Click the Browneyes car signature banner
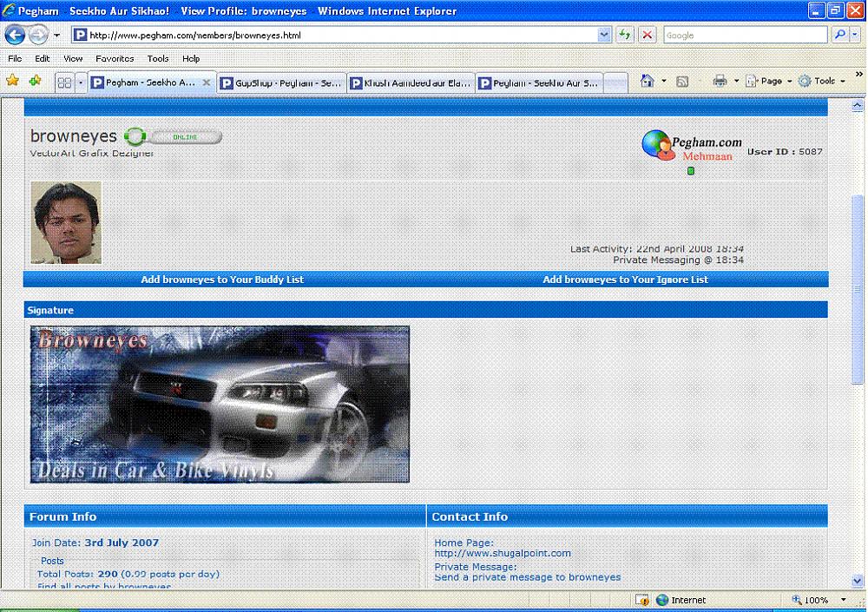 [220, 404]
